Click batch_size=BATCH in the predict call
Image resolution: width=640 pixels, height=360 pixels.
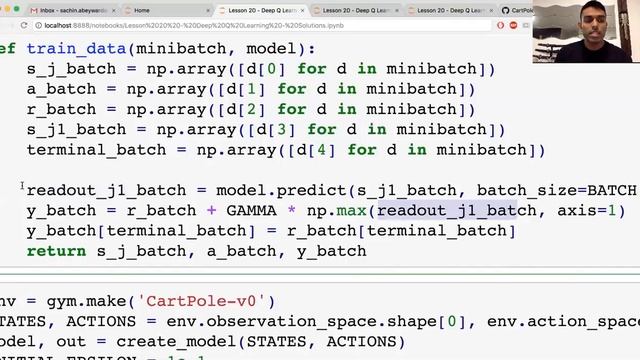(557, 191)
